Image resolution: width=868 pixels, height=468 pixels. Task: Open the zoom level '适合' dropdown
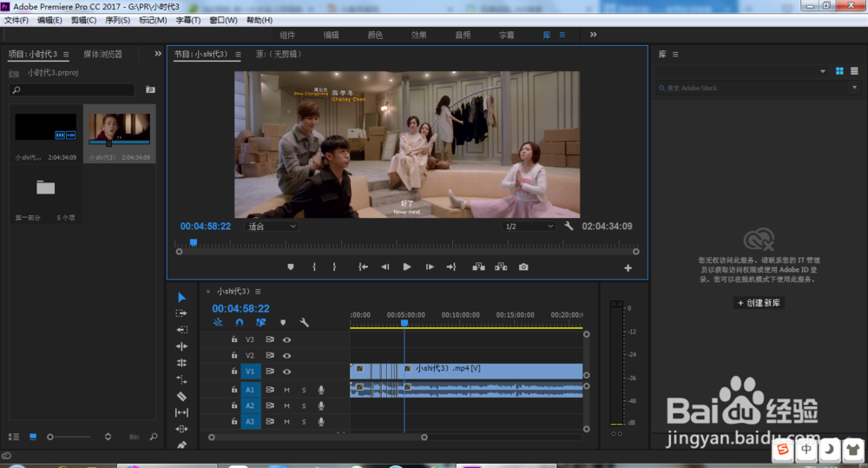click(x=271, y=226)
